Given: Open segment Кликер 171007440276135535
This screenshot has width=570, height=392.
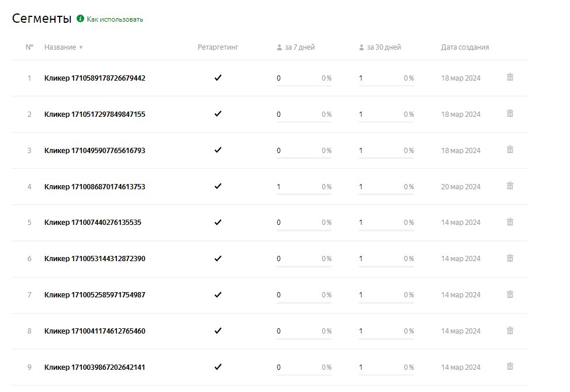Looking at the screenshot, I should tap(93, 223).
